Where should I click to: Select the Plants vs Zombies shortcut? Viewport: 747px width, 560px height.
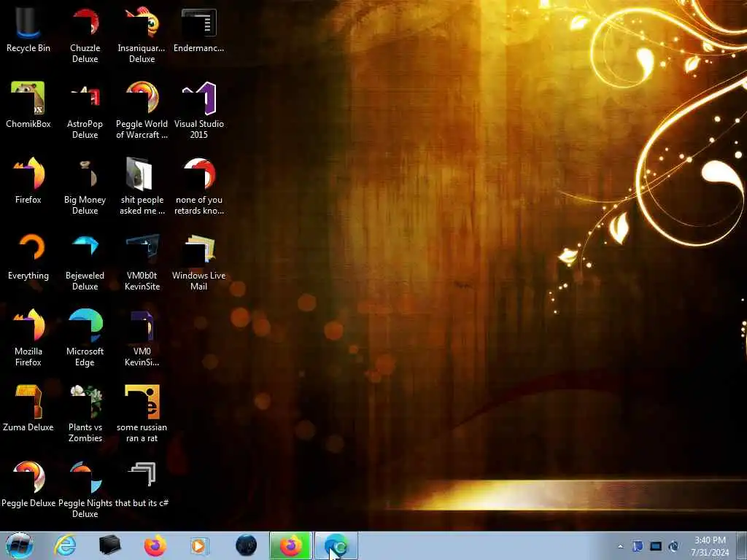click(85, 414)
